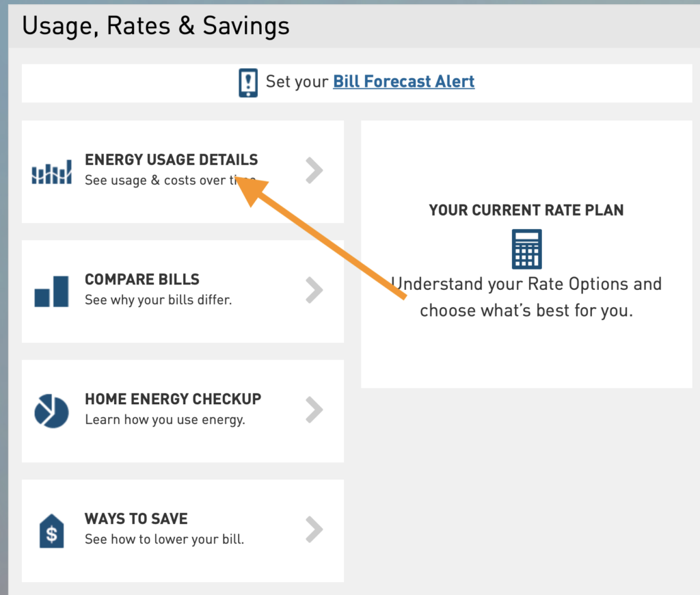Click the chevron beside Ways to Save

coord(314,530)
